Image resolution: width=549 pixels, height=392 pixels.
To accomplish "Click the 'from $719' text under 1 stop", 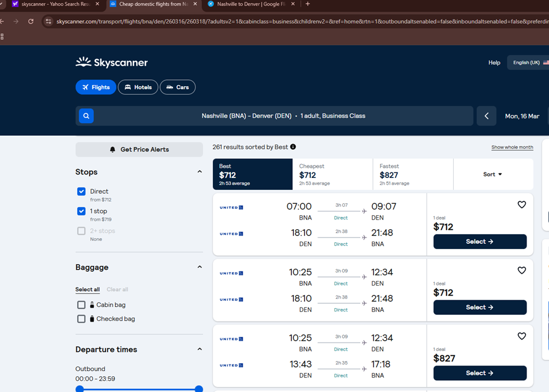I will tap(101, 219).
